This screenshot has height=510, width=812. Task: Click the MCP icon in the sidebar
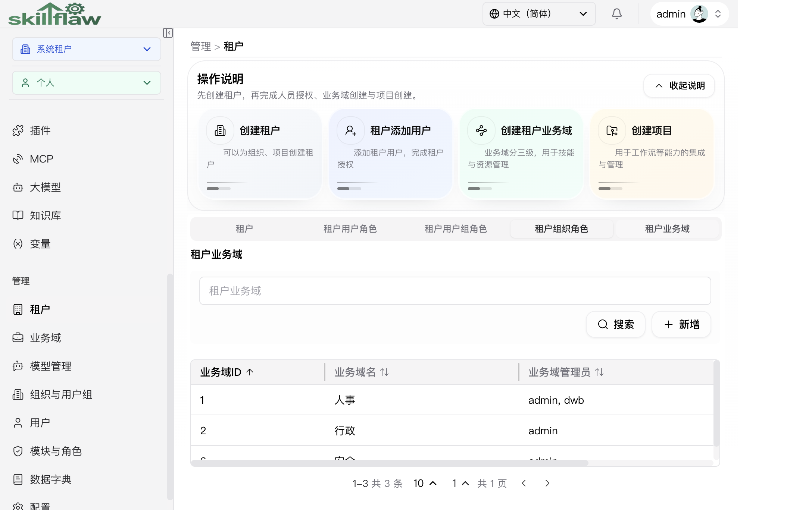click(18, 159)
